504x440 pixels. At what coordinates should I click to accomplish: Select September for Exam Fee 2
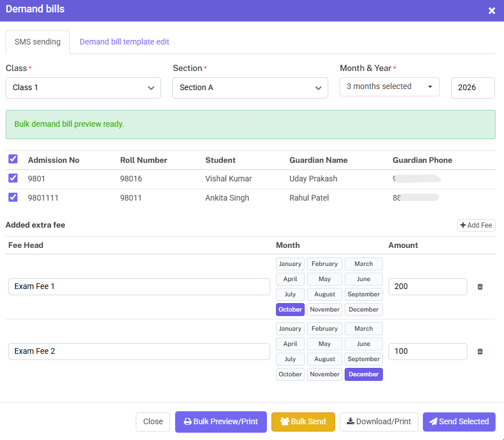(364, 359)
